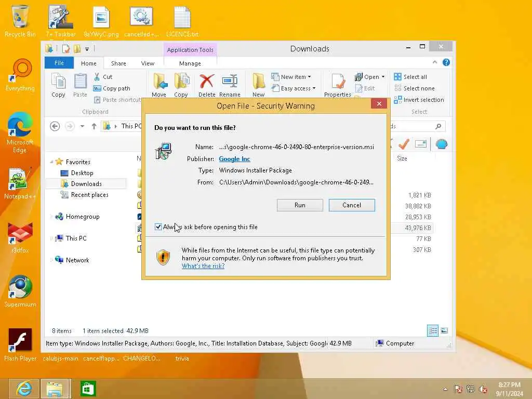Open the New item dropdown
The height and width of the screenshot is (399, 532).
291,77
